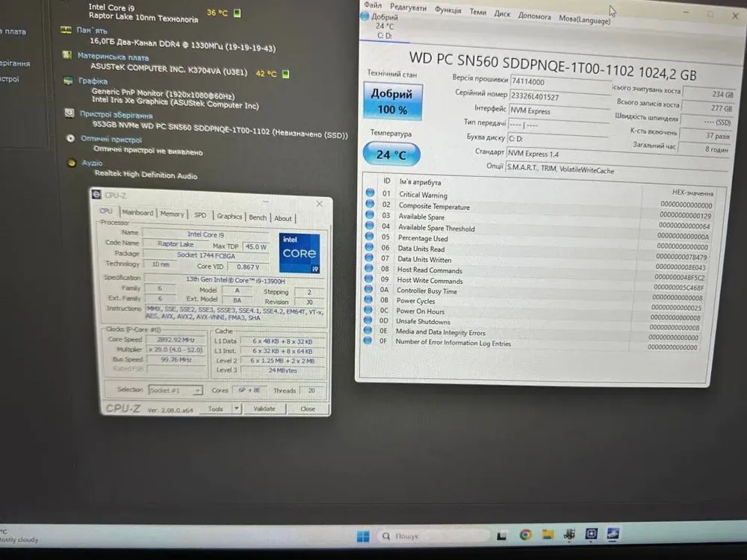
Task: Expand the Tools dropdown arrow in CPU-Z
Action: pos(237,408)
